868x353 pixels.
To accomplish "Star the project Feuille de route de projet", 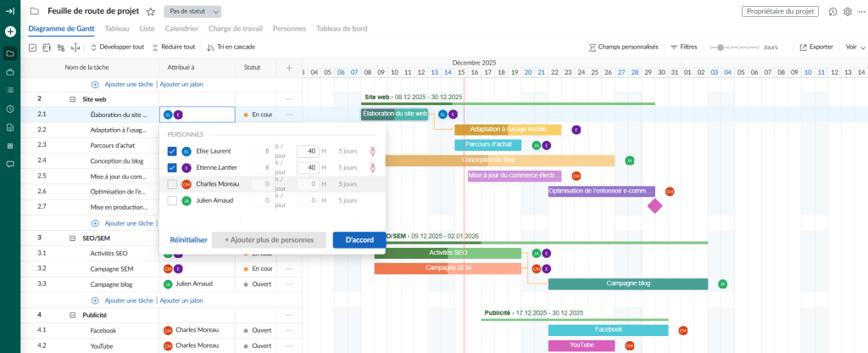I will [x=150, y=12].
